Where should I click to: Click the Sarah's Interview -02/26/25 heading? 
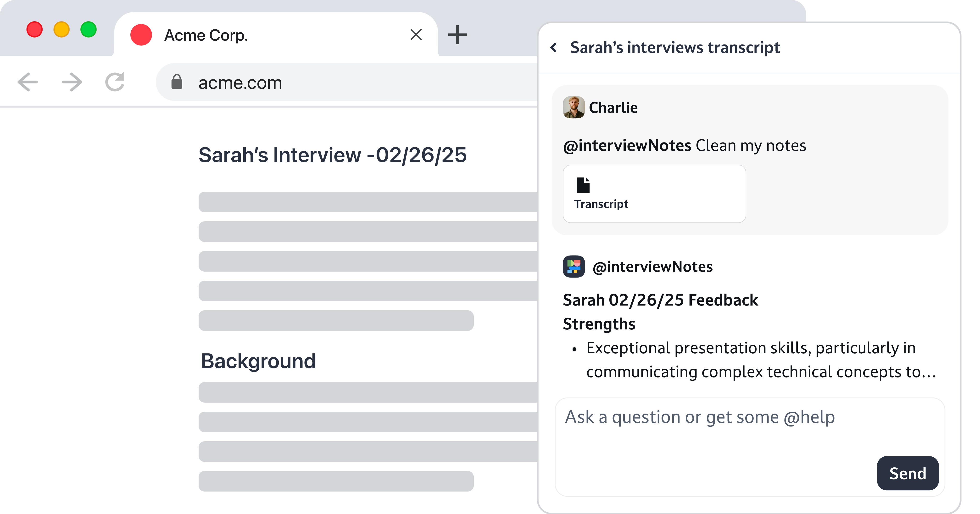pyautogui.click(x=333, y=155)
